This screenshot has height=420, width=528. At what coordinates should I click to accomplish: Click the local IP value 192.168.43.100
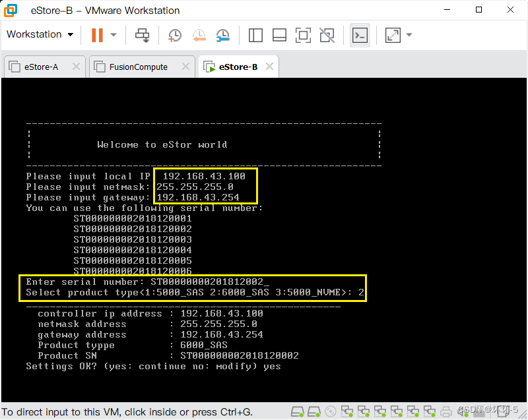[x=204, y=176]
